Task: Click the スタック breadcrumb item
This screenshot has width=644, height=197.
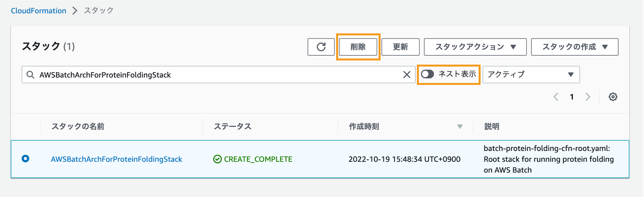Action: click(x=99, y=11)
